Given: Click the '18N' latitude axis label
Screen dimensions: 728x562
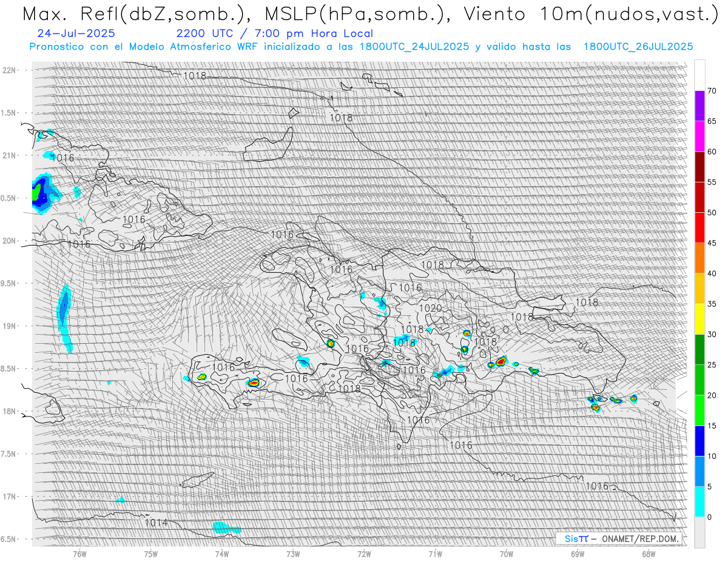Looking at the screenshot, I should click(10, 411).
